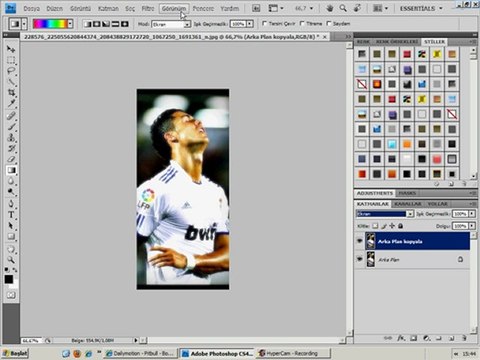480x360 pixels.
Task: Launch Bridge from application bar
Action: coord(256,8)
